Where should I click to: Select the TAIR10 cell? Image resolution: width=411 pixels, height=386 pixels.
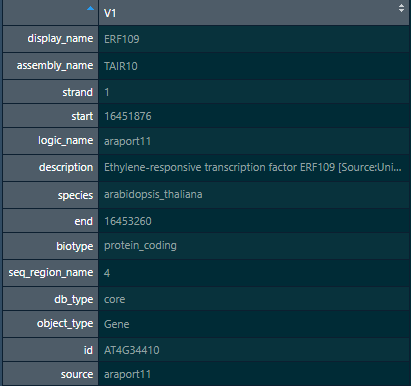pyautogui.click(x=254, y=66)
